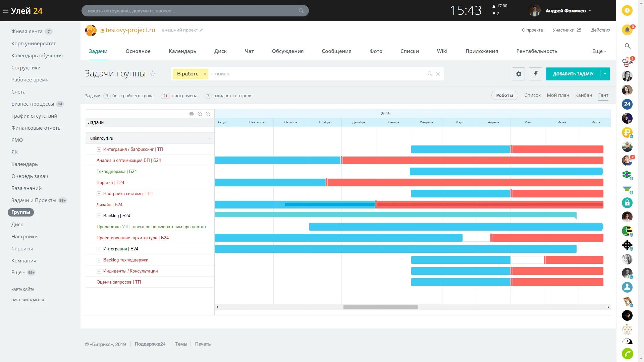Click the horizontal Gantt scrollbar thumb
Screen dimensions: 644x362
pyautogui.click(x=381, y=307)
